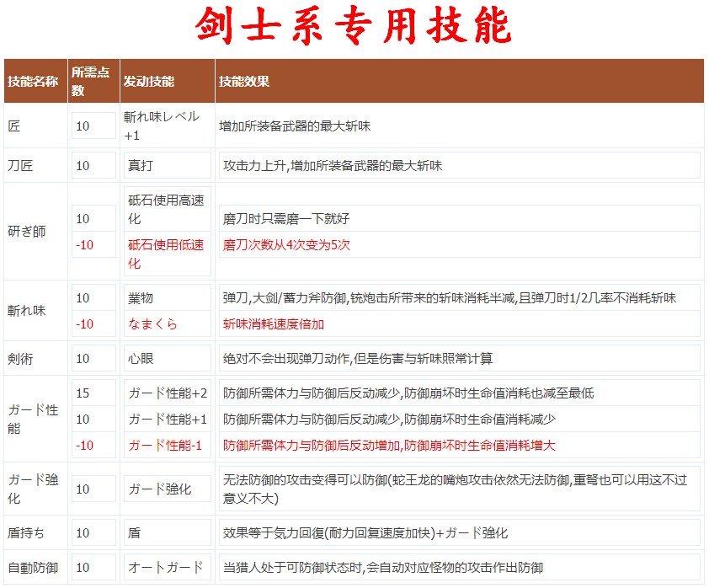Screen dimensions: 709x588
Task: Select the skill name 自動防御
Action: pos(33,567)
